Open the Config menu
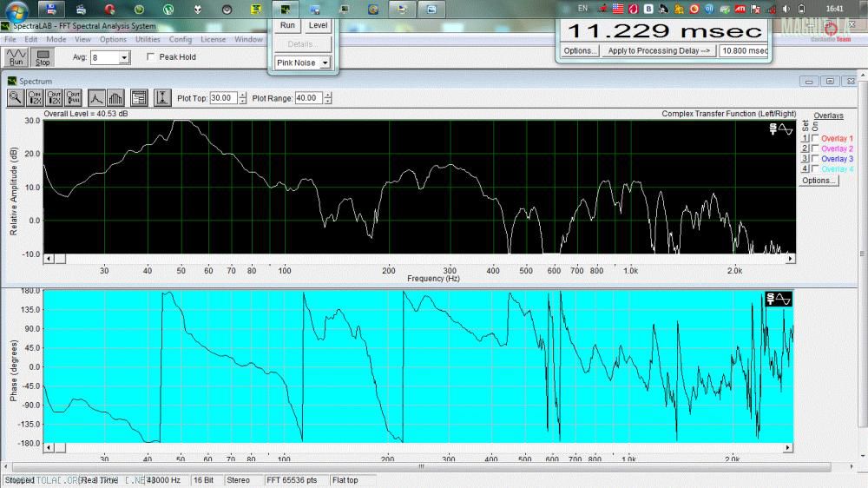Image resolution: width=868 pixels, height=488 pixels. 181,39
